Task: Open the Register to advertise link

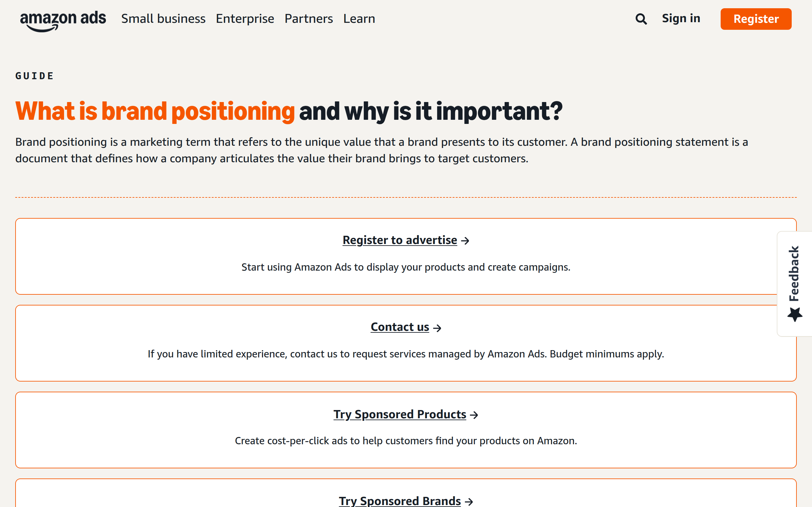Action: click(x=400, y=240)
